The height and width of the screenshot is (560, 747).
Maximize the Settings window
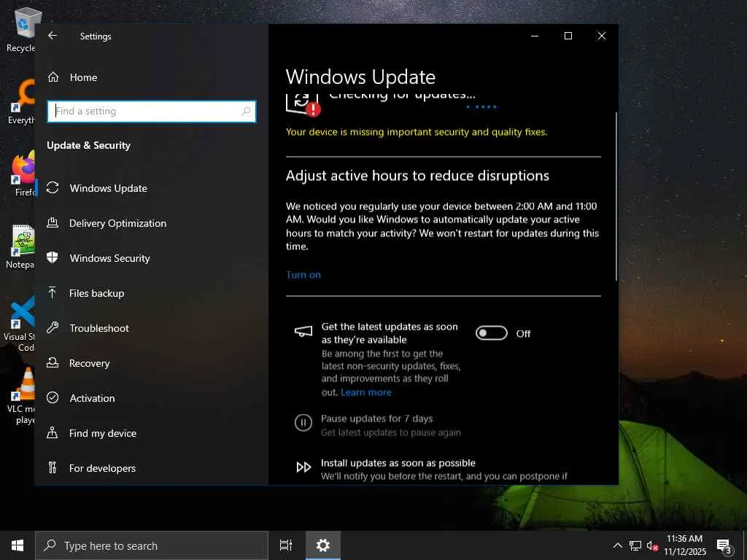click(568, 36)
